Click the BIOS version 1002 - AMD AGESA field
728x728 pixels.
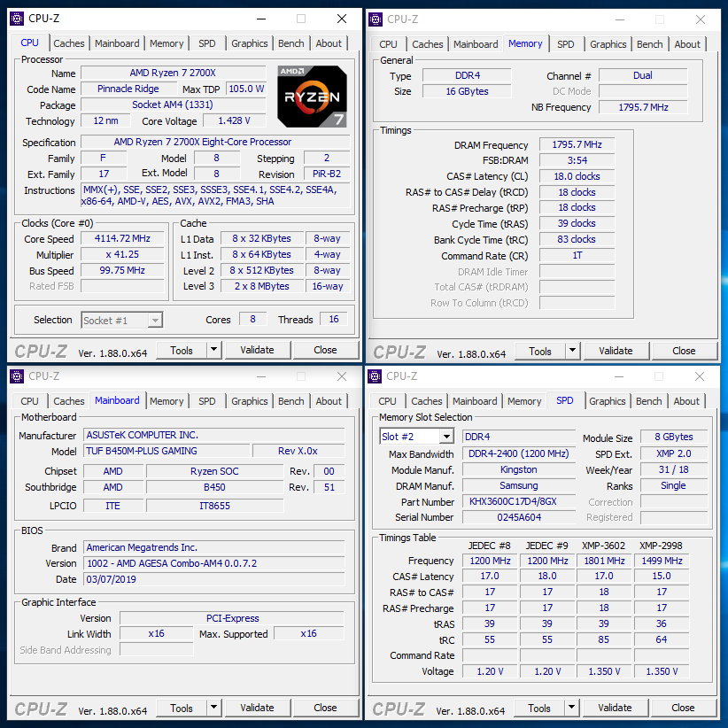coord(214,563)
